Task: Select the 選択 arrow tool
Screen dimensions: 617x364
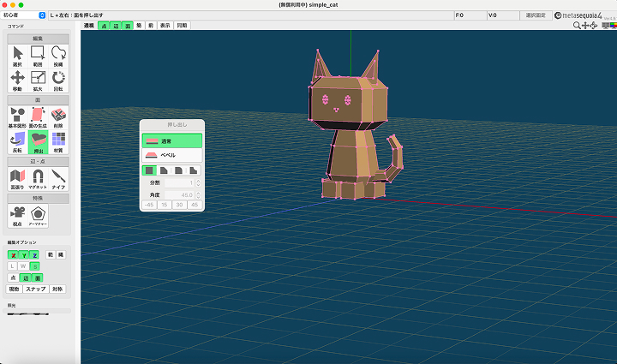Action: [x=17, y=57]
